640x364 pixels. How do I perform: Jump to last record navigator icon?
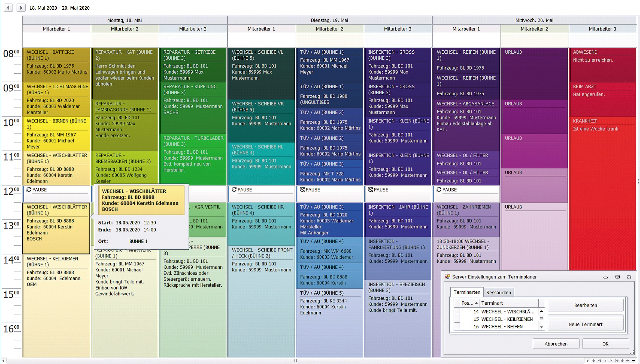point(622,361)
